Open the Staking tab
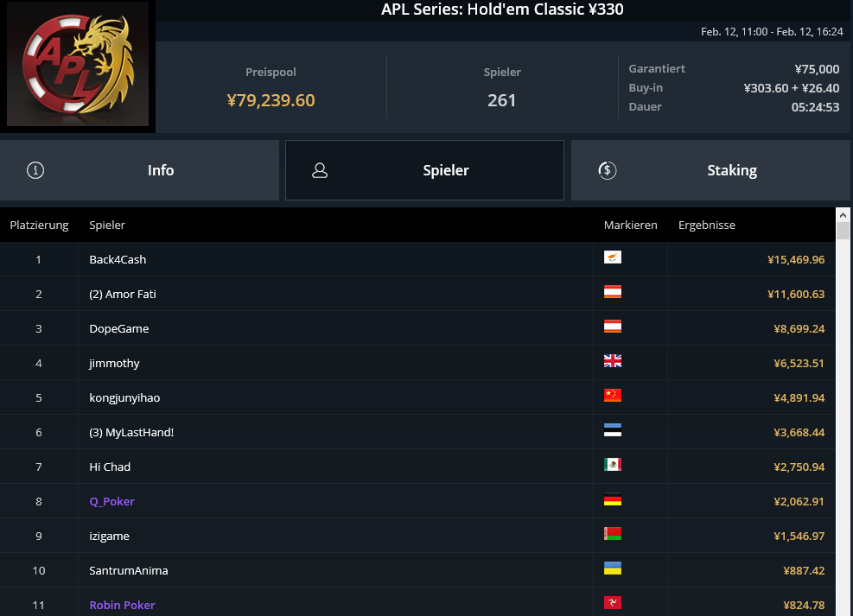The height and width of the screenshot is (616, 853). tap(711, 170)
